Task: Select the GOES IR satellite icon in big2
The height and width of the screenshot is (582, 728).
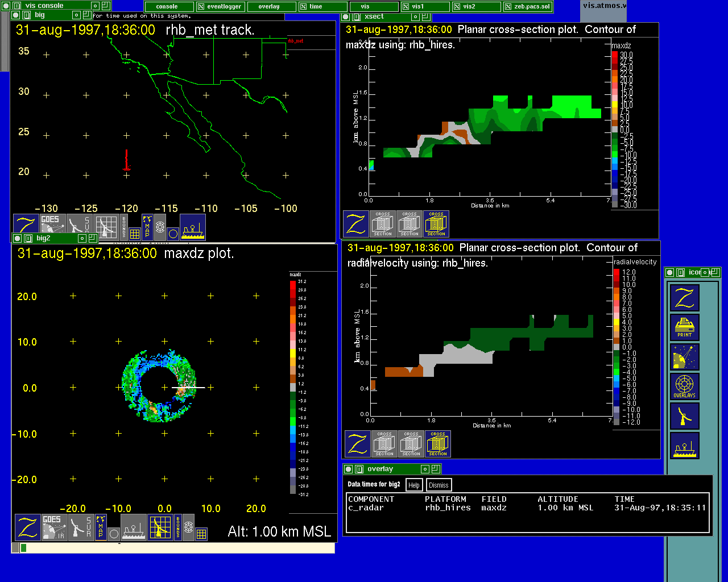Action: (x=52, y=527)
